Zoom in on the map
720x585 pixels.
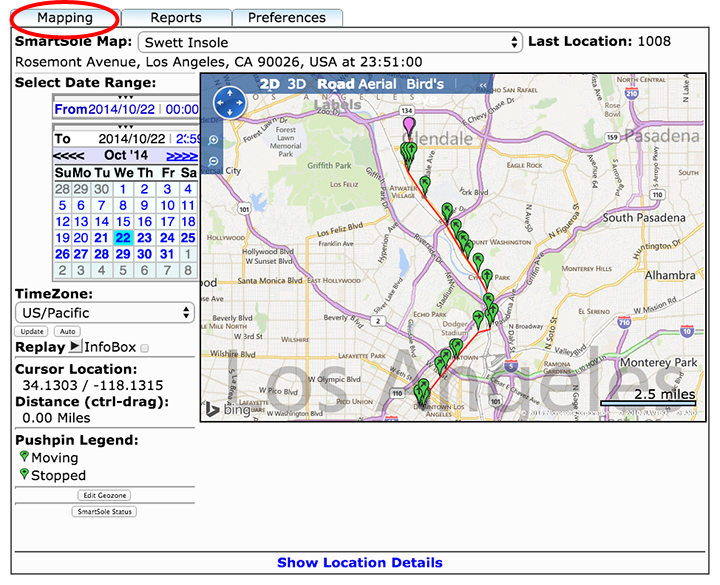coord(213,140)
